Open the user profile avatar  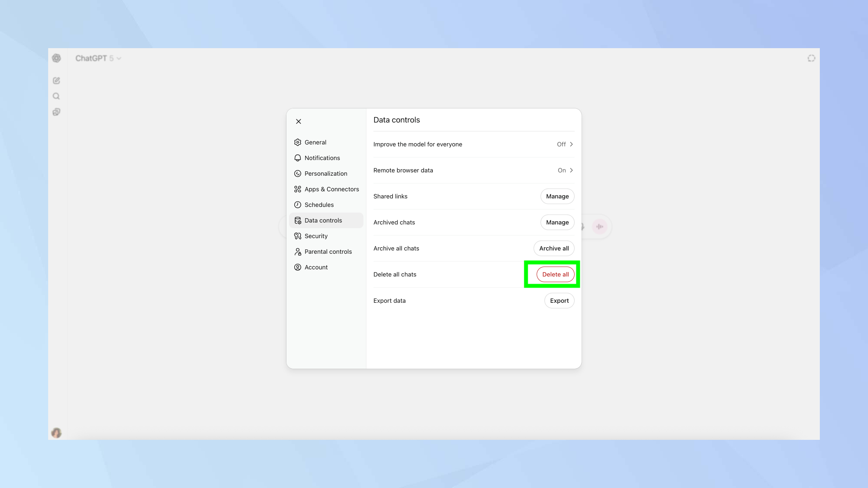click(x=56, y=432)
